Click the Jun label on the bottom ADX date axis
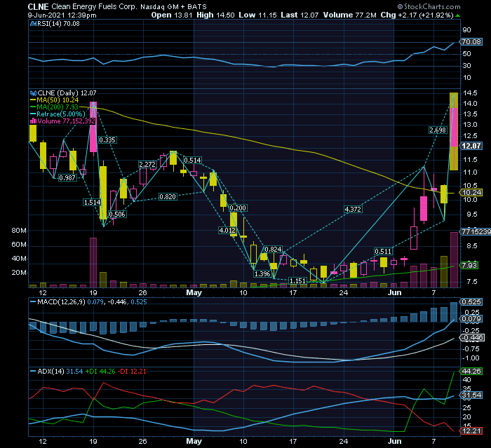The image size is (491, 448). coord(394,442)
